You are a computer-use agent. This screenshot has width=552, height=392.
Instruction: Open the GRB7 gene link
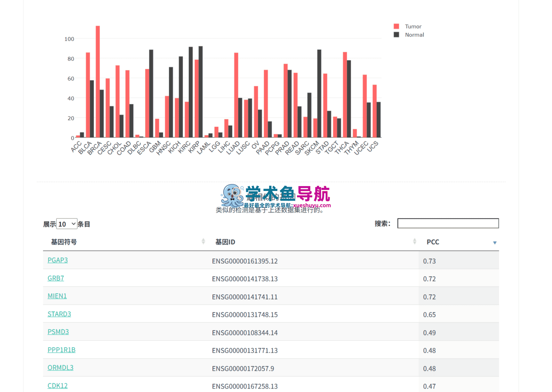pos(56,278)
